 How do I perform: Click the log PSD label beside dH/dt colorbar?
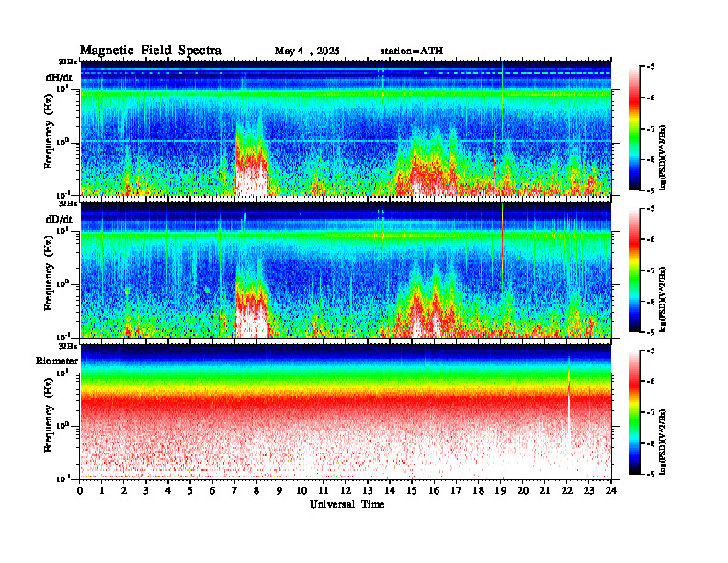click(x=663, y=157)
